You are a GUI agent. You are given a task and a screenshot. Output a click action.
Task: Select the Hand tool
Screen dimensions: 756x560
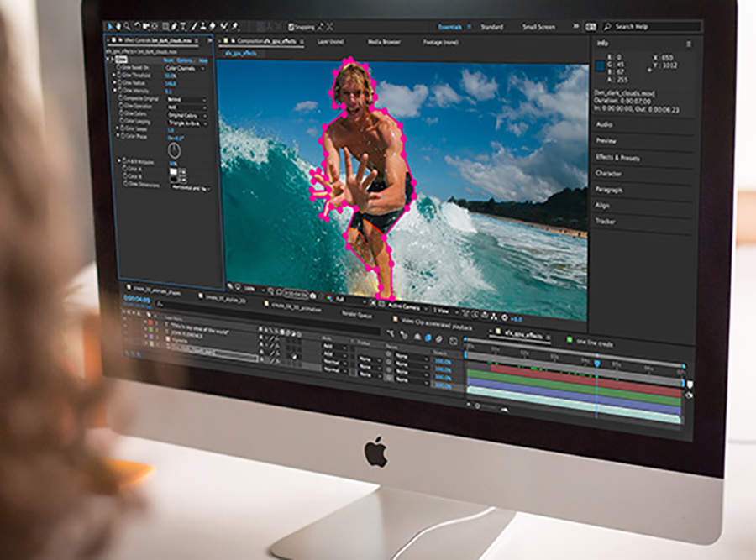pos(118,26)
